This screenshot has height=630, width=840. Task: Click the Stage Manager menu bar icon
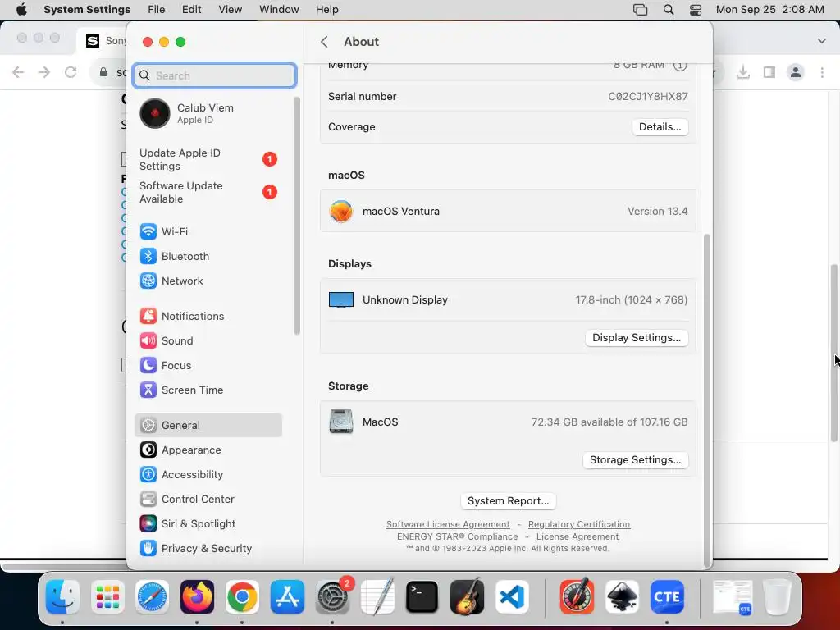[x=640, y=10]
